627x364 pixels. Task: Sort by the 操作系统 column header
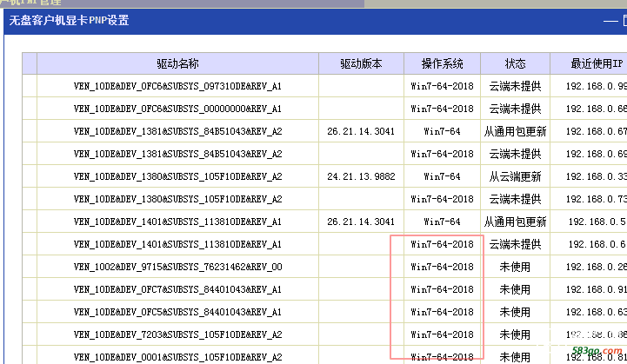442,63
